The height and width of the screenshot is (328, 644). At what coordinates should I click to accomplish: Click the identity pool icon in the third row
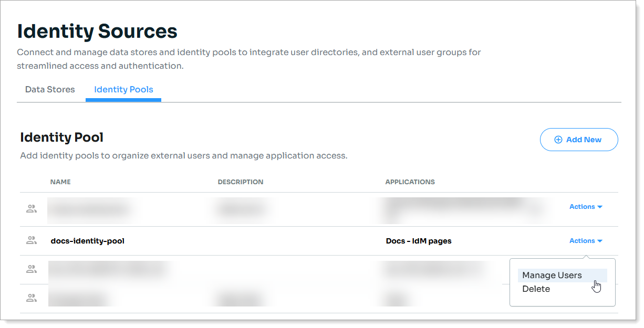pos(32,269)
